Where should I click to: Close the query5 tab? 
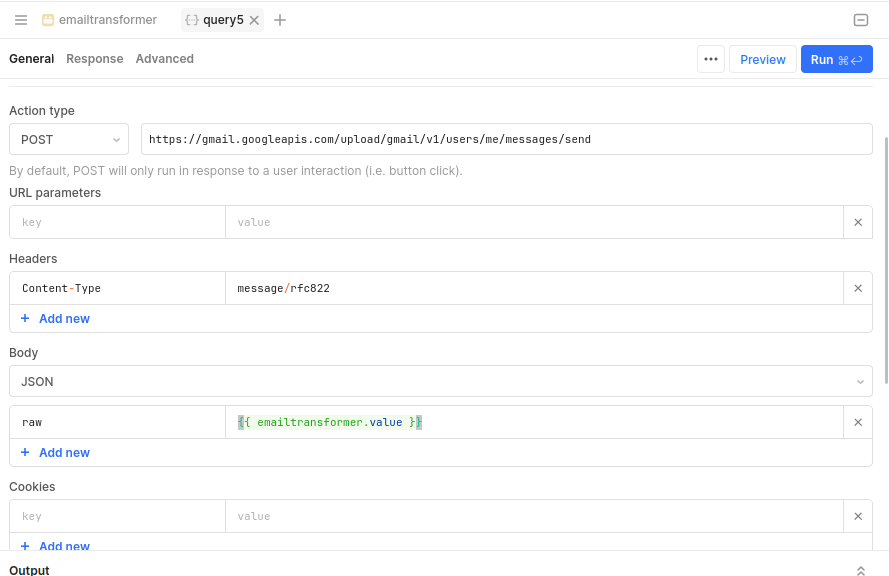[253, 19]
